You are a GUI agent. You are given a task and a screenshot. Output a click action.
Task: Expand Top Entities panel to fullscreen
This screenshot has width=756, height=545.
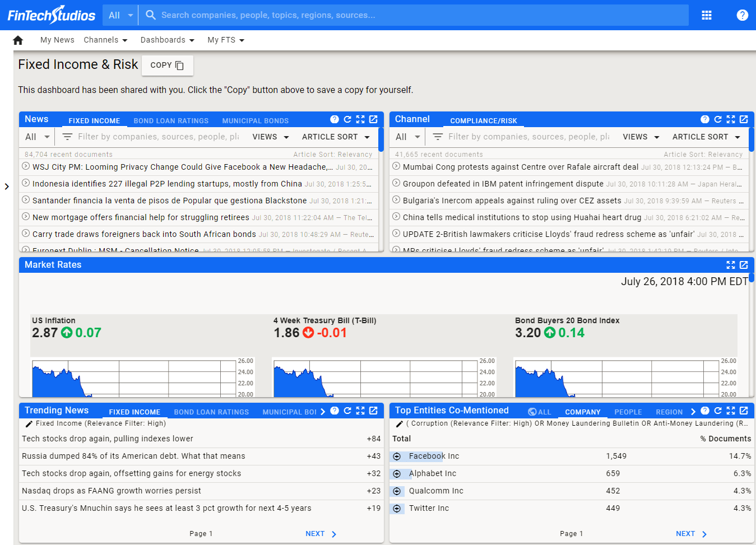tap(731, 411)
